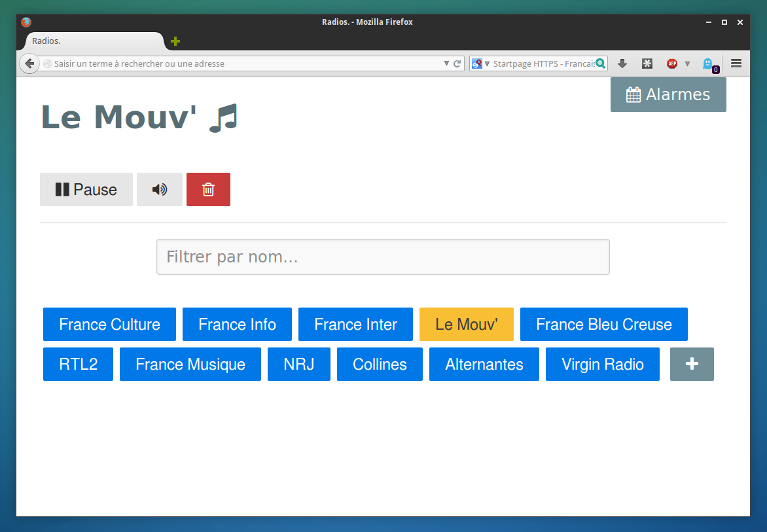
Task: Toggle the volume speaker button
Action: (x=160, y=189)
